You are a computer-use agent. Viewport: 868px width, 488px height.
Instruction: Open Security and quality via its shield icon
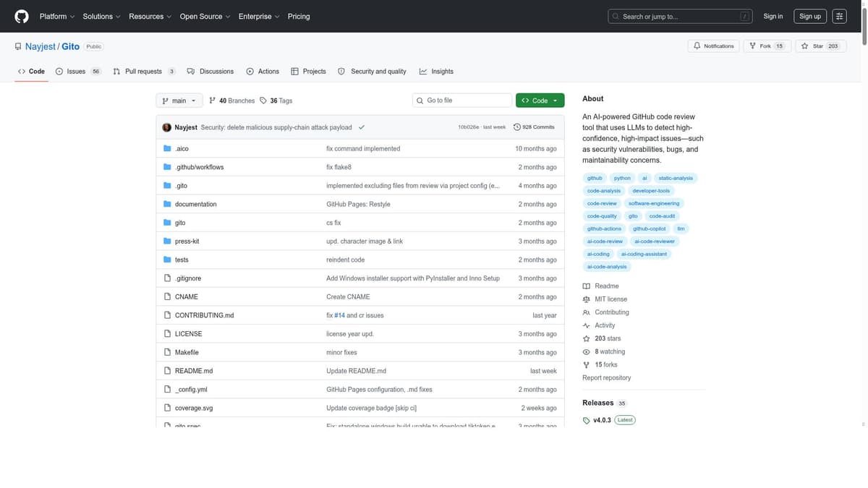click(340, 72)
